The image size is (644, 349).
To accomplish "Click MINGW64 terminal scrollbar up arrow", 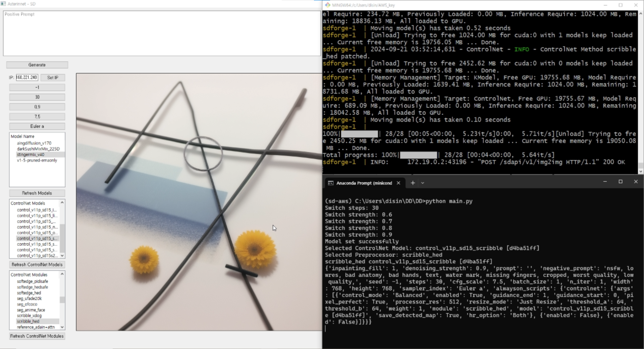I will 641,13.
